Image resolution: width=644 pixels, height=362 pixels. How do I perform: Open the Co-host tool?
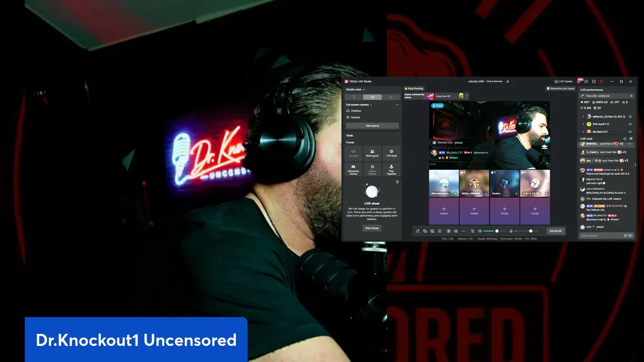[x=353, y=153]
